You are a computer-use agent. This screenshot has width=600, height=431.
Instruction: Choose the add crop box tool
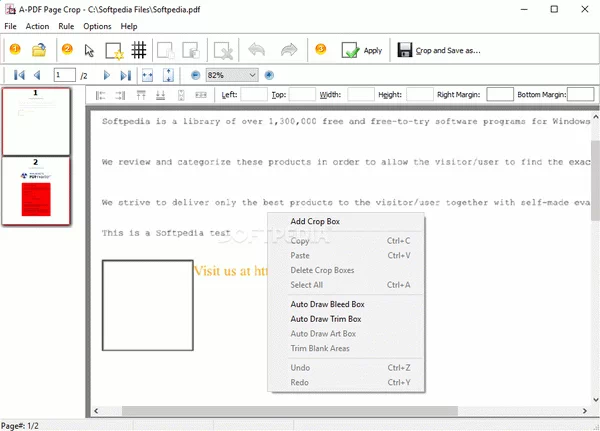coord(114,51)
